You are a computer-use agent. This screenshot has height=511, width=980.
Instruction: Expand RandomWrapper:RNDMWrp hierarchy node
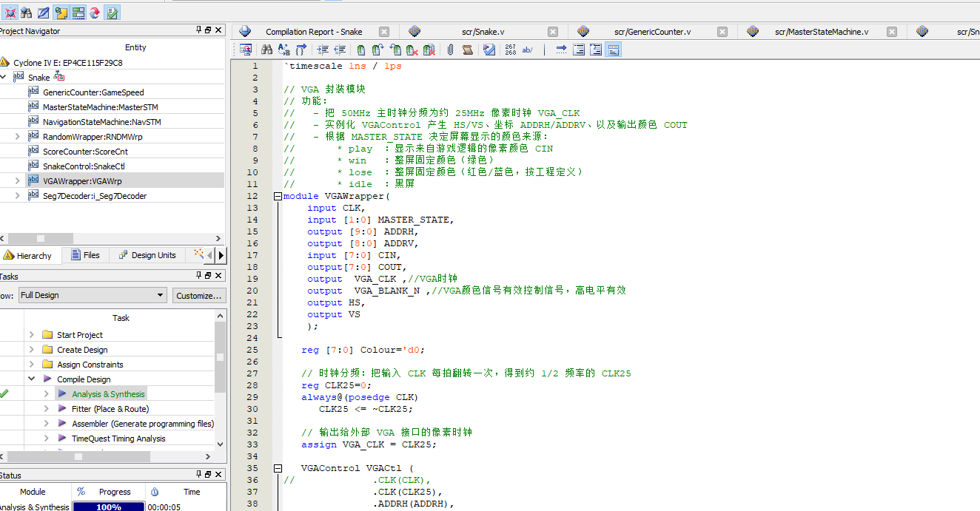click(17, 136)
